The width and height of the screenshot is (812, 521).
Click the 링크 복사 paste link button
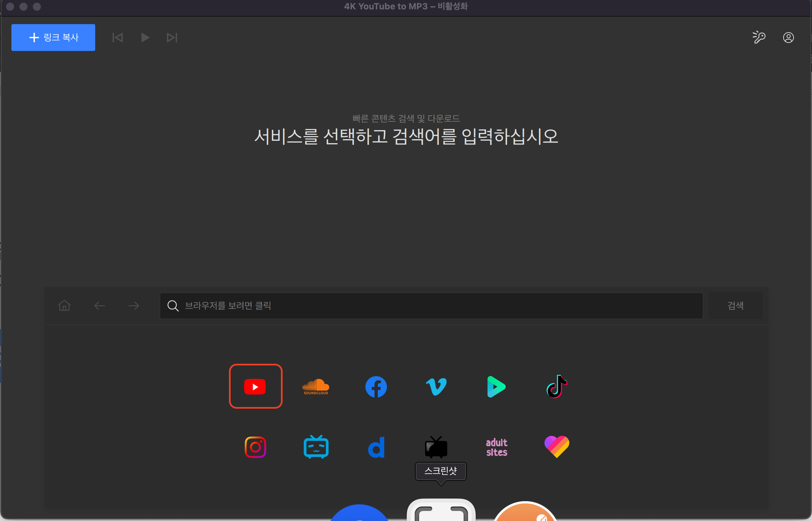pyautogui.click(x=53, y=37)
